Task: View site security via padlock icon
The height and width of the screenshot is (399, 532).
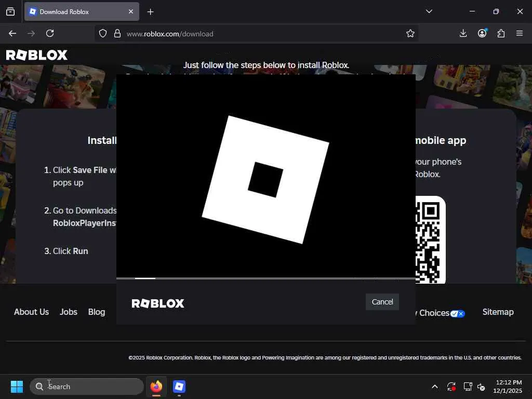Action: coord(117,33)
